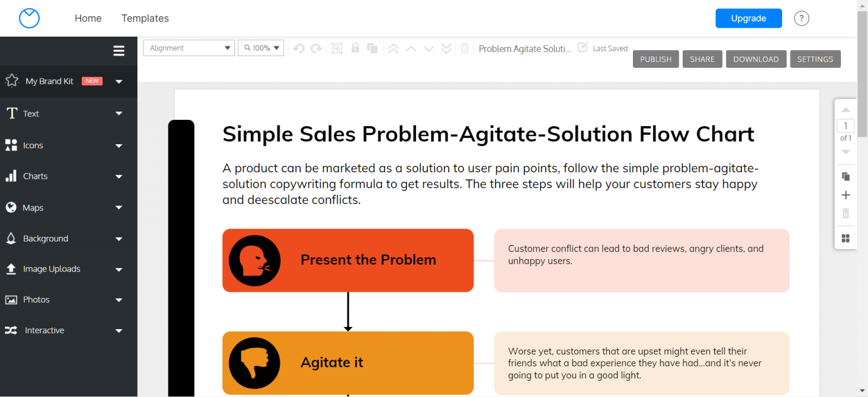Open the 100% zoom dropdown
This screenshot has height=397, width=868.
point(261,48)
